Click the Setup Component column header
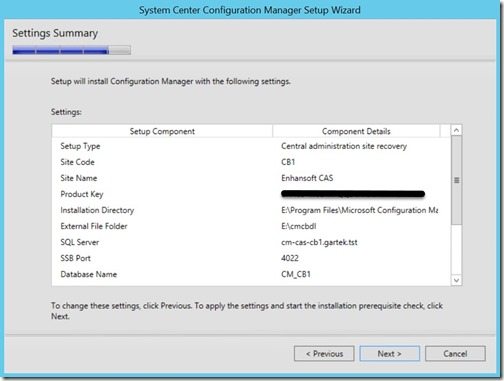Image resolution: width=504 pixels, height=381 pixels. point(162,131)
